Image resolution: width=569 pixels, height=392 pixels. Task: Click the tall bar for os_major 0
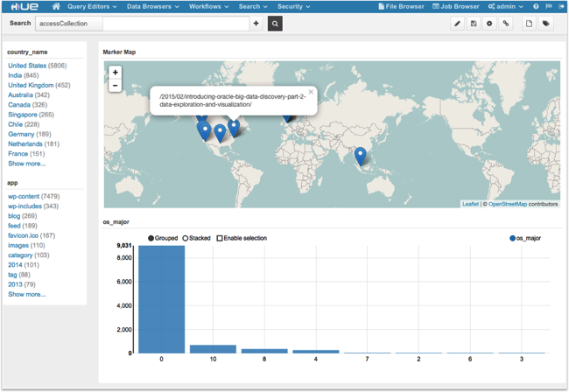tap(161, 299)
